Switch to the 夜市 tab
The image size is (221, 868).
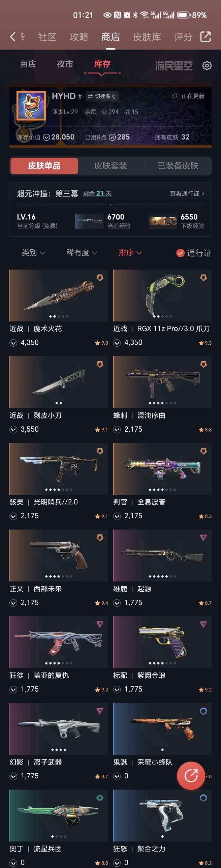65,64
